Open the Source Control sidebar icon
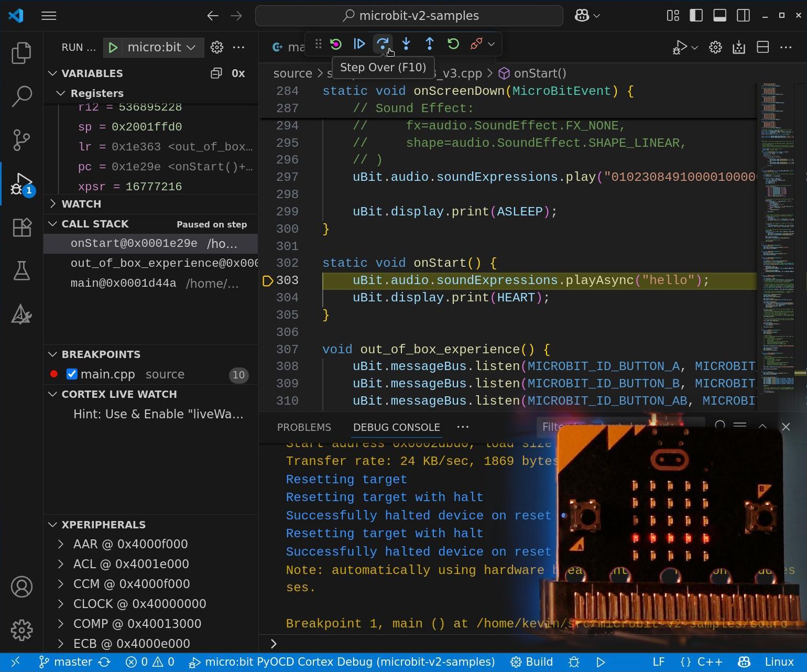This screenshot has height=672, width=807. point(21,140)
